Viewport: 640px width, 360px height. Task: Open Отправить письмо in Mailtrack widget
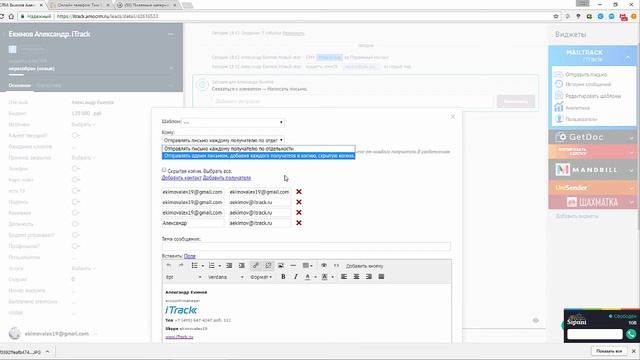[x=586, y=75]
